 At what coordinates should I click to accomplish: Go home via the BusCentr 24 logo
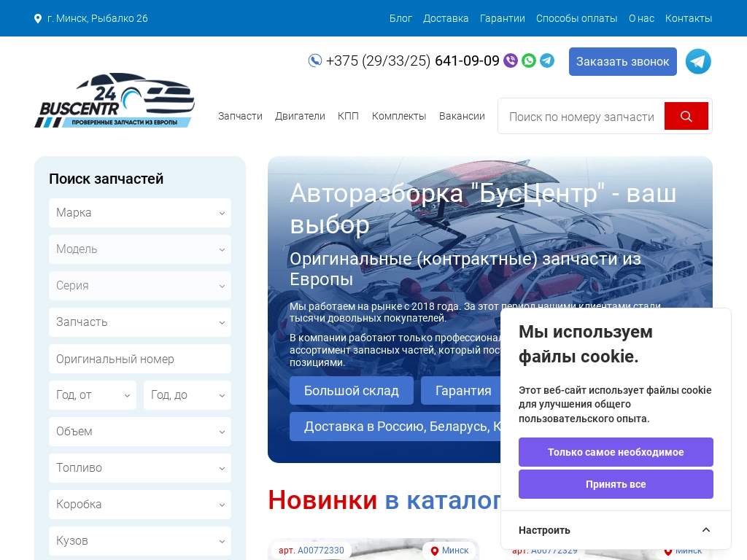115,101
